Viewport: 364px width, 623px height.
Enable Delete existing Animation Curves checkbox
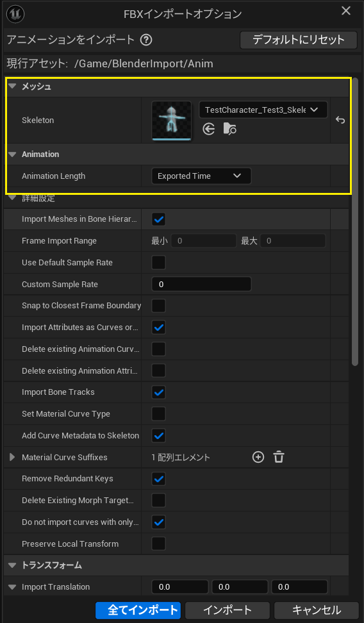tap(159, 349)
